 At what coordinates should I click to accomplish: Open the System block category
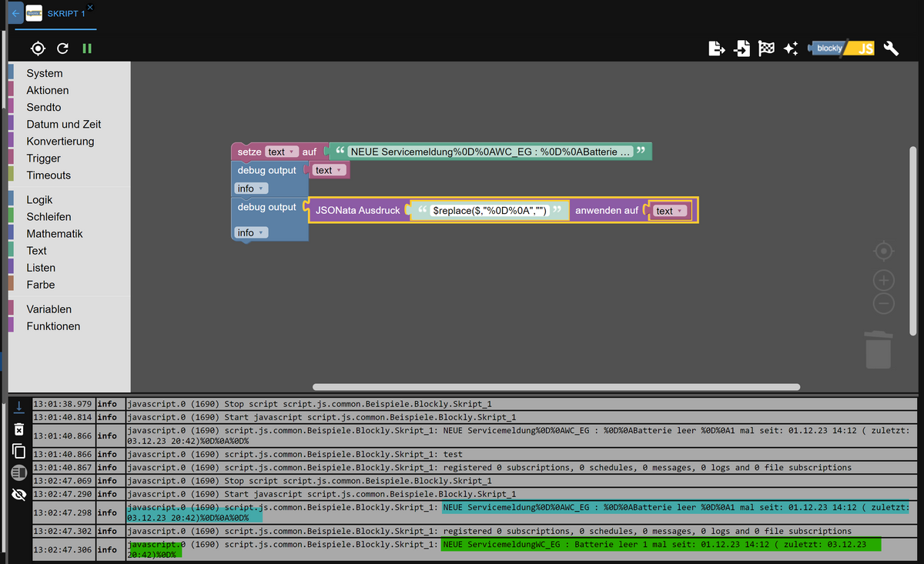(x=45, y=73)
